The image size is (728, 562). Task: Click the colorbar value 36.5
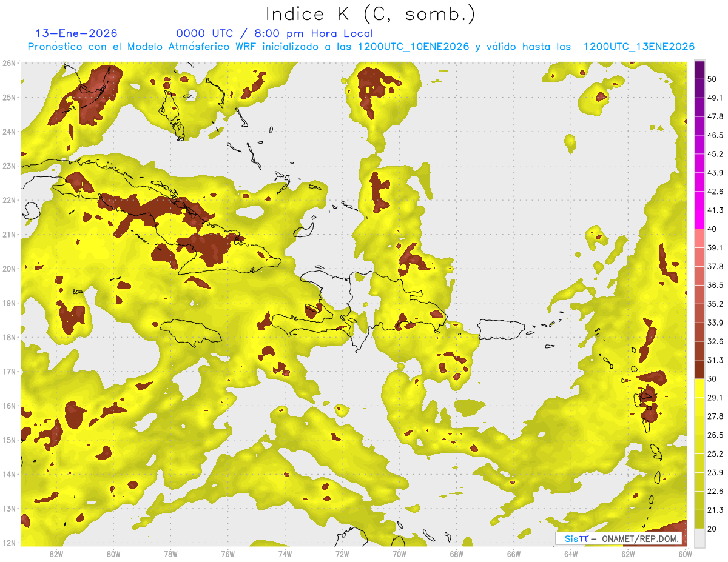[x=715, y=285]
